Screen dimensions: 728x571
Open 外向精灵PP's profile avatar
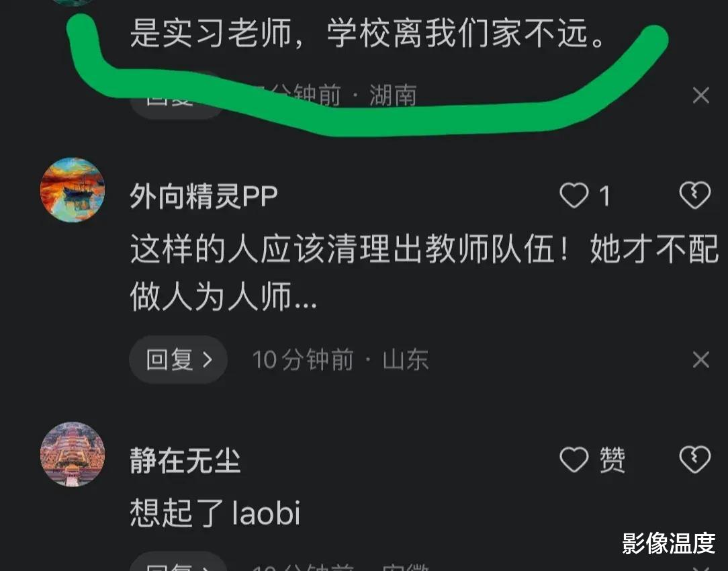[x=73, y=190]
